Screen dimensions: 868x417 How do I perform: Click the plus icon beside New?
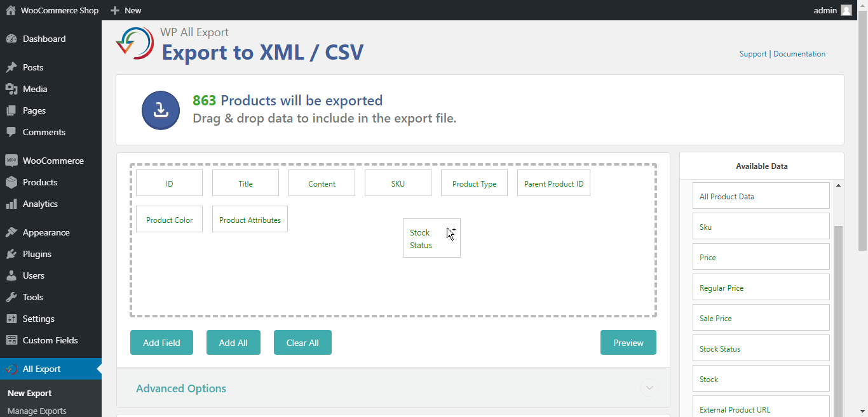click(x=115, y=10)
